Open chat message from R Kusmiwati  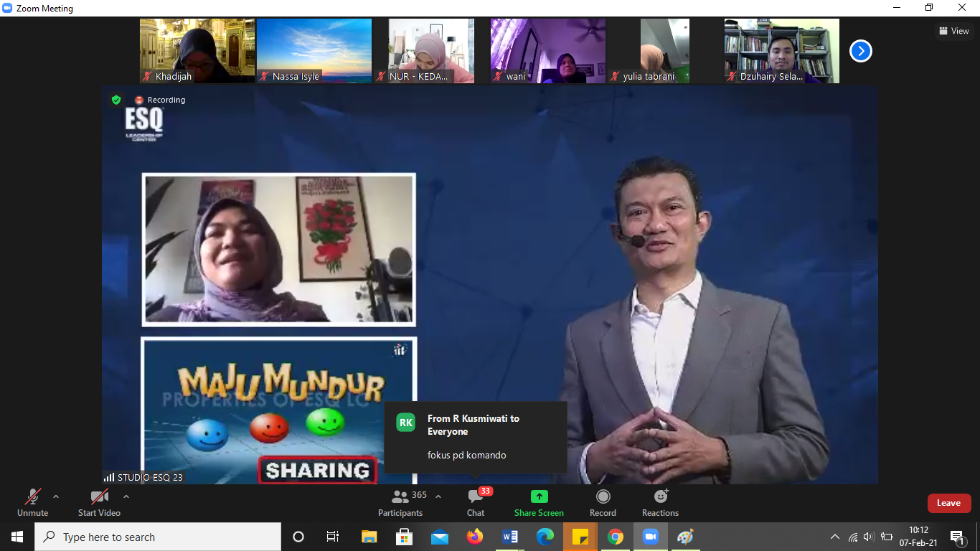(x=475, y=436)
